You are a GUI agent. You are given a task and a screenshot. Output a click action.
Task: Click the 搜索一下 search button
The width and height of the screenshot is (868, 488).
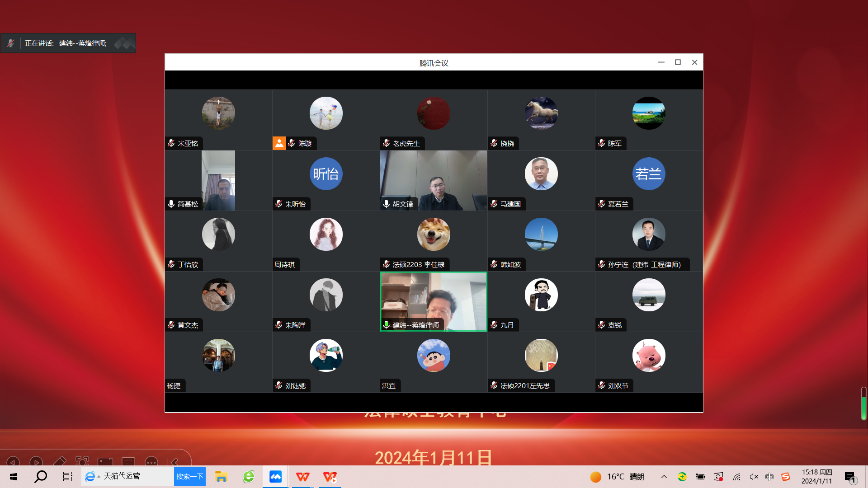pos(190,477)
